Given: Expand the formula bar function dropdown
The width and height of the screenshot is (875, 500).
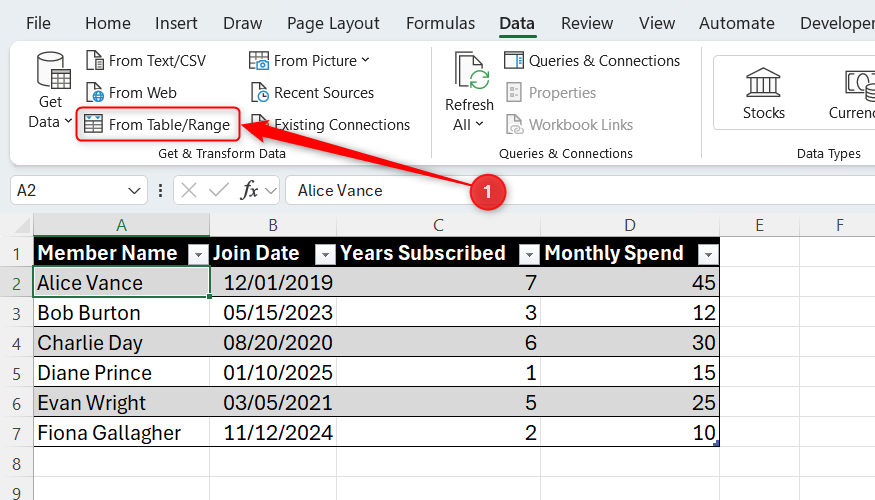Looking at the screenshot, I should coord(271,191).
